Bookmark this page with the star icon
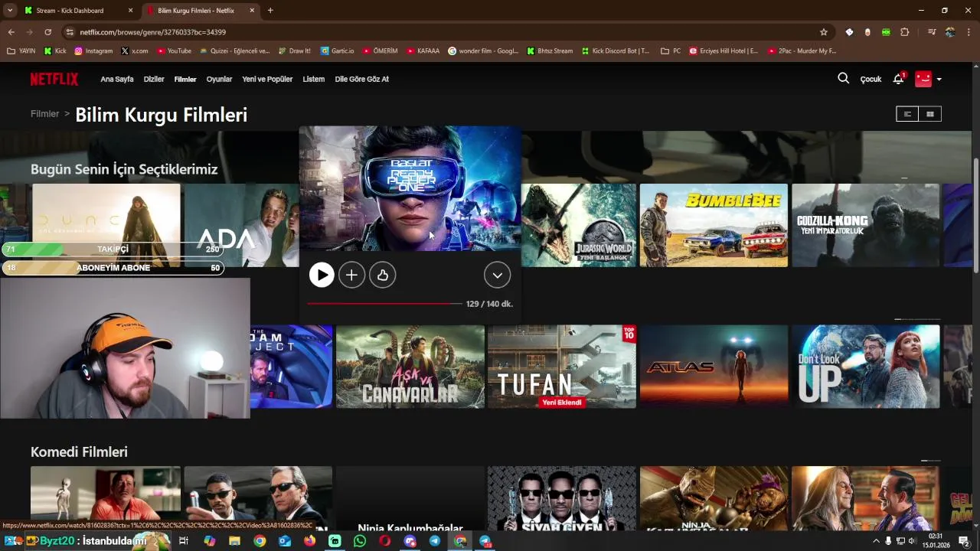980x551 pixels. (824, 32)
